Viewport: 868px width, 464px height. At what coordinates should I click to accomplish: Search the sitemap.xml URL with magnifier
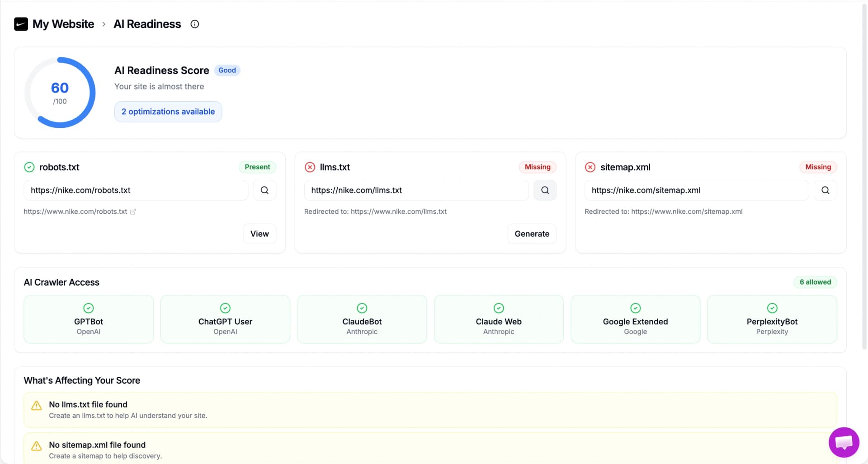[x=825, y=190]
